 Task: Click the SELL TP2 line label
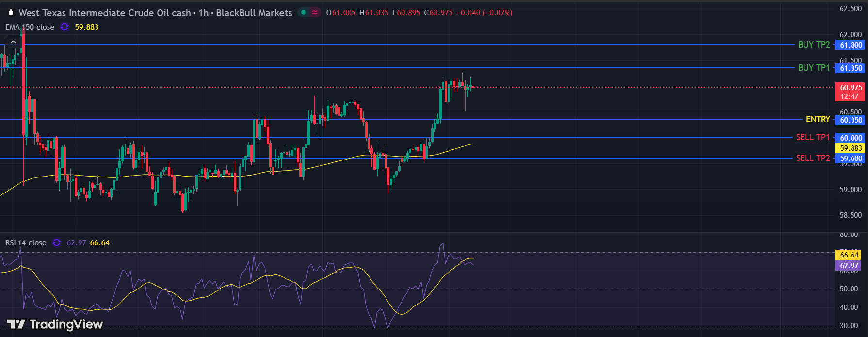(x=813, y=158)
